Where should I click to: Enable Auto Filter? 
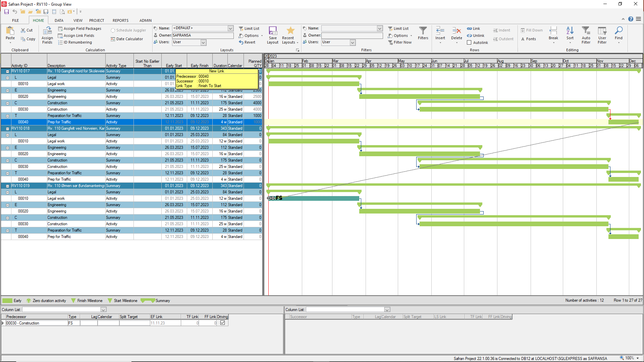[x=586, y=35]
